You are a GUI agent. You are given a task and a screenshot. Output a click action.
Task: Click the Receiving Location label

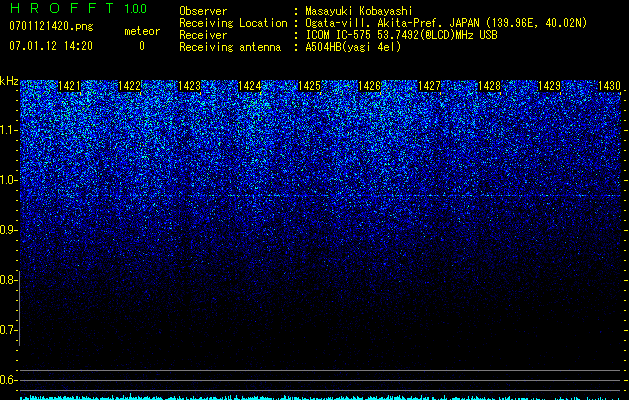233,23
